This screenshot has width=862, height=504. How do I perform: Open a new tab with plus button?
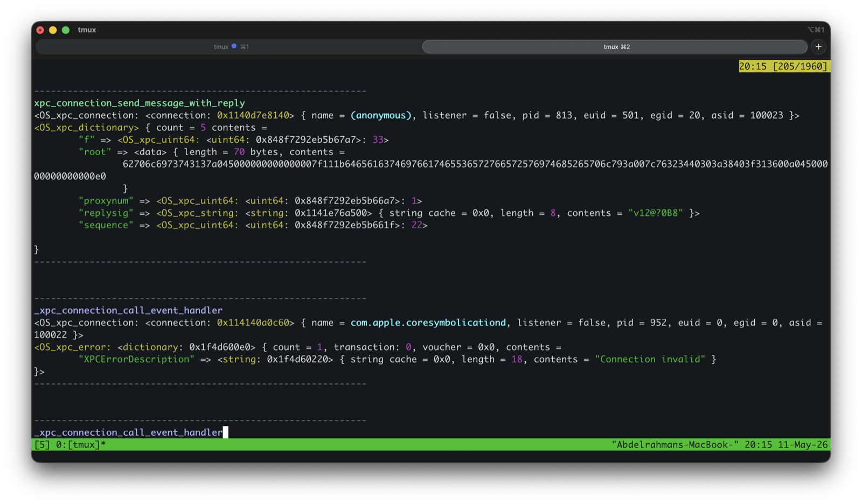point(818,47)
